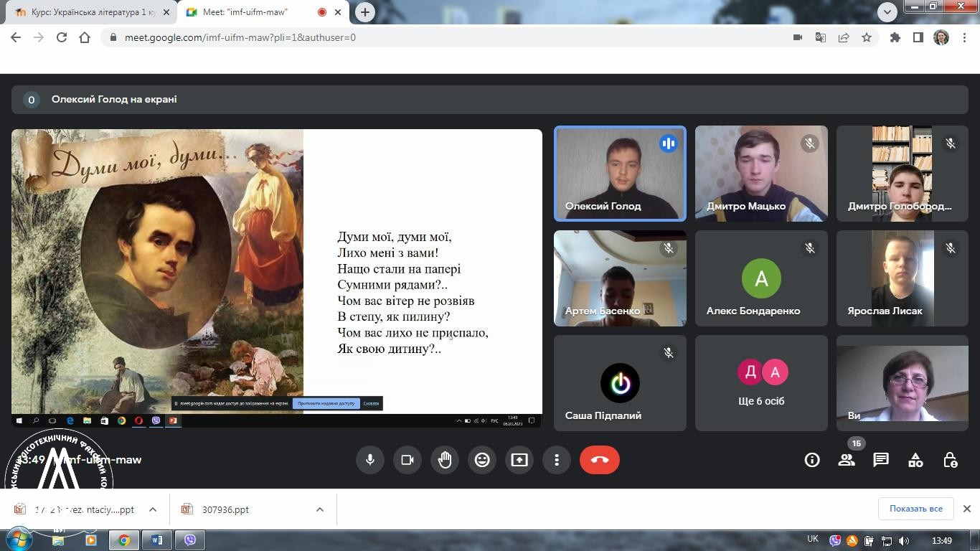Open the Windows Start menu
This screenshot has width=980, height=551.
point(19,540)
